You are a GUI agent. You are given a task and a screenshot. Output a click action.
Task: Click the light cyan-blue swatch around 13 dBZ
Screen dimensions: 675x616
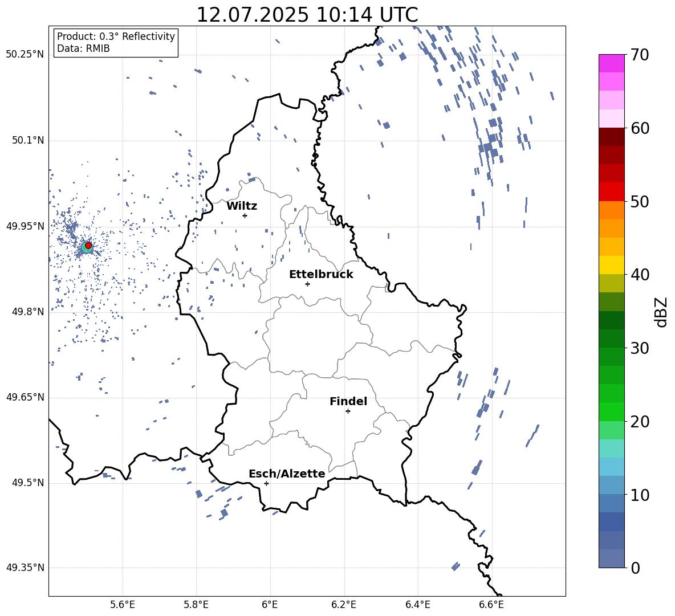pos(612,467)
